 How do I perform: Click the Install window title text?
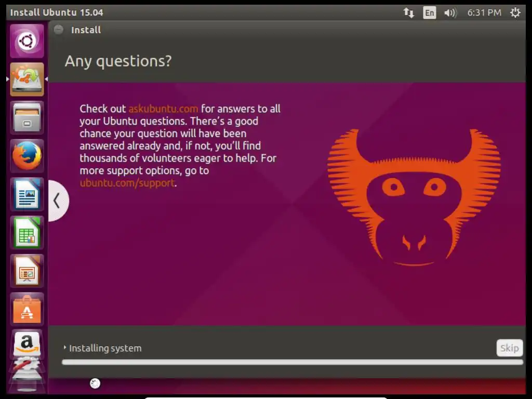tap(86, 30)
